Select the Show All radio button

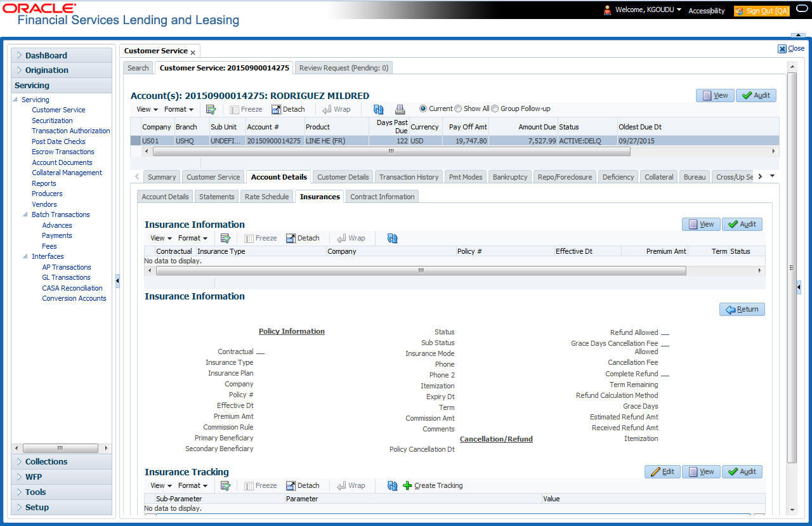point(458,108)
